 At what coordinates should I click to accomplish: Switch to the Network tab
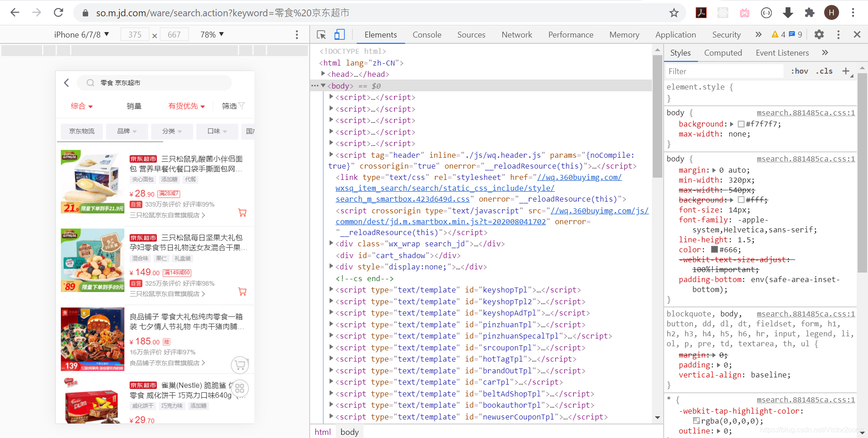click(x=517, y=35)
